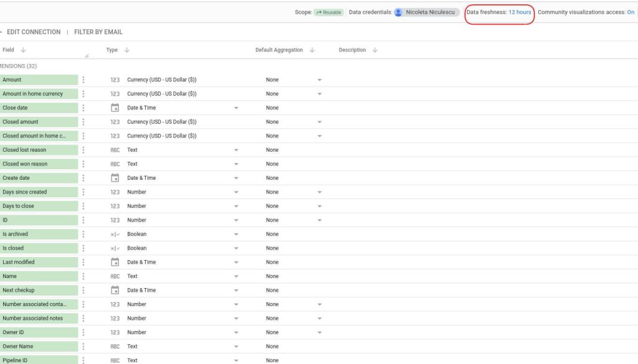This screenshot has width=638, height=364.
Task: Click the boolean type icon for Is archived
Action: coord(115,233)
